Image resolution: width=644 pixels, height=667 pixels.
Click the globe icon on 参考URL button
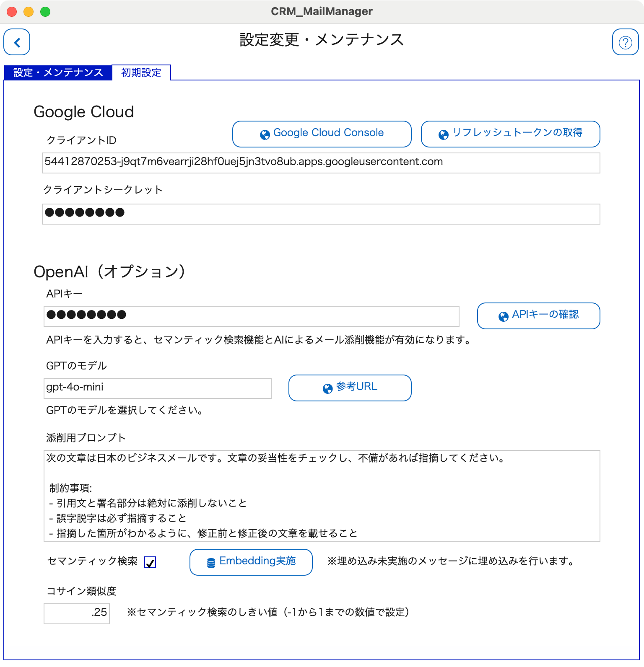(328, 388)
